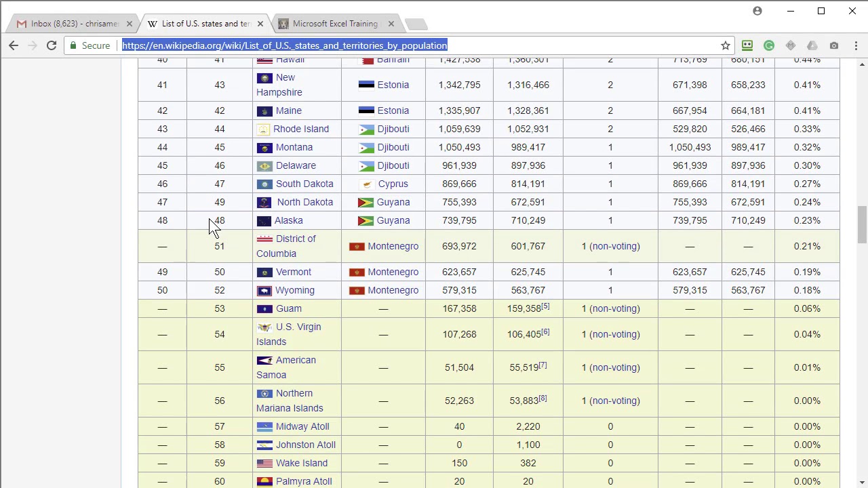
Task: Open the Alaska link
Action: tap(289, 220)
